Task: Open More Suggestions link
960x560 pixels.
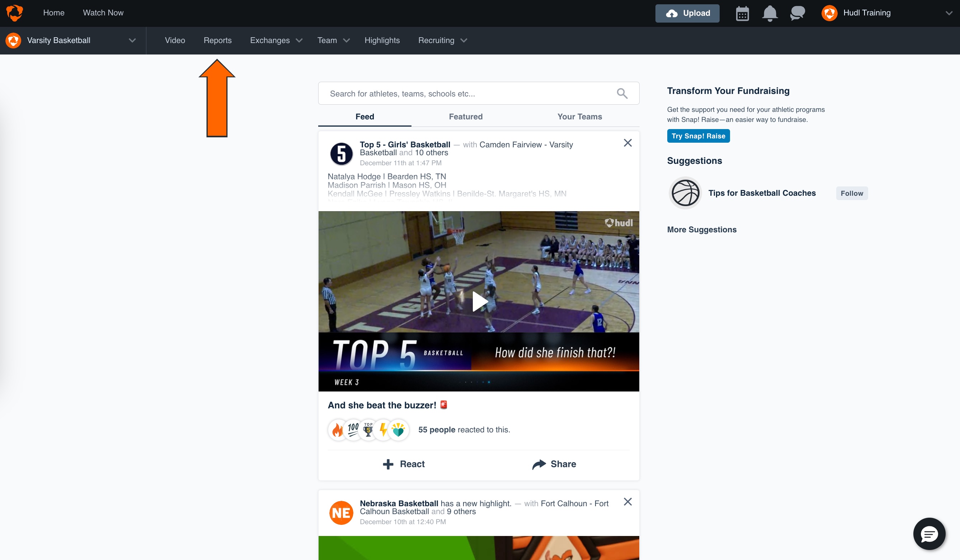Action: (x=702, y=229)
